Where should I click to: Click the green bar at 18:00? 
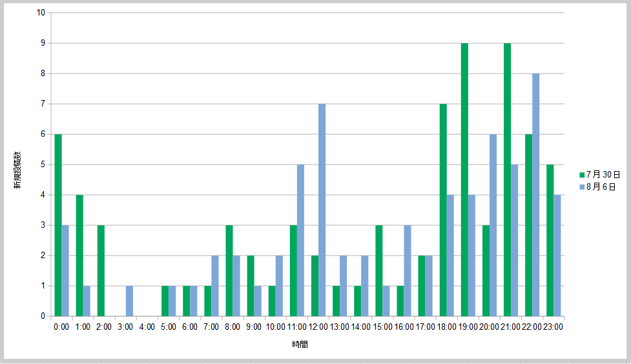(443, 210)
